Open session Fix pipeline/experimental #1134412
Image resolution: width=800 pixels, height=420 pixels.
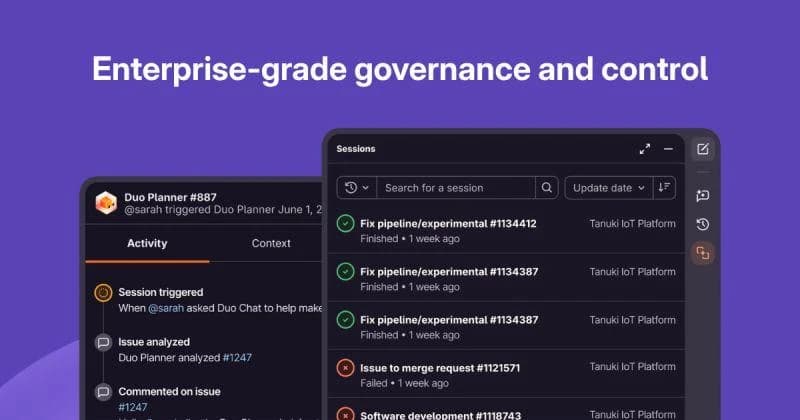[448, 224]
